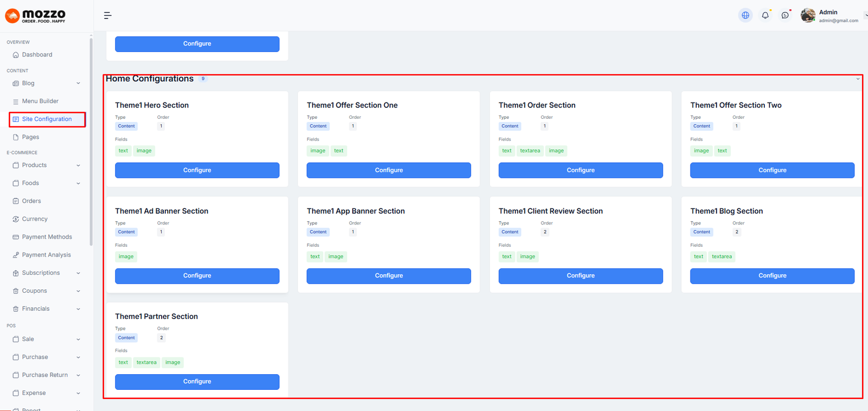Go to Pages in the sidebar
This screenshot has height=411, width=868.
30,137
